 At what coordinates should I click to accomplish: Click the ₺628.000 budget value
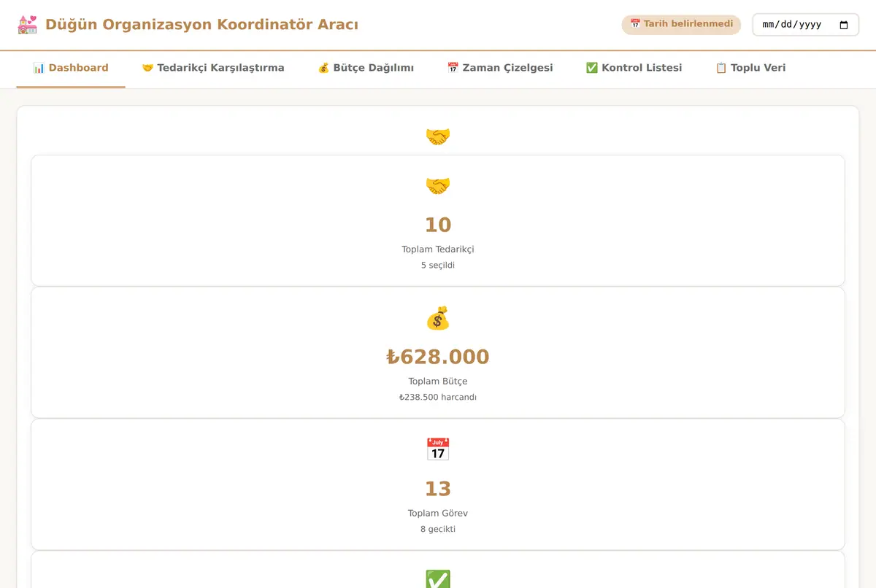438,357
